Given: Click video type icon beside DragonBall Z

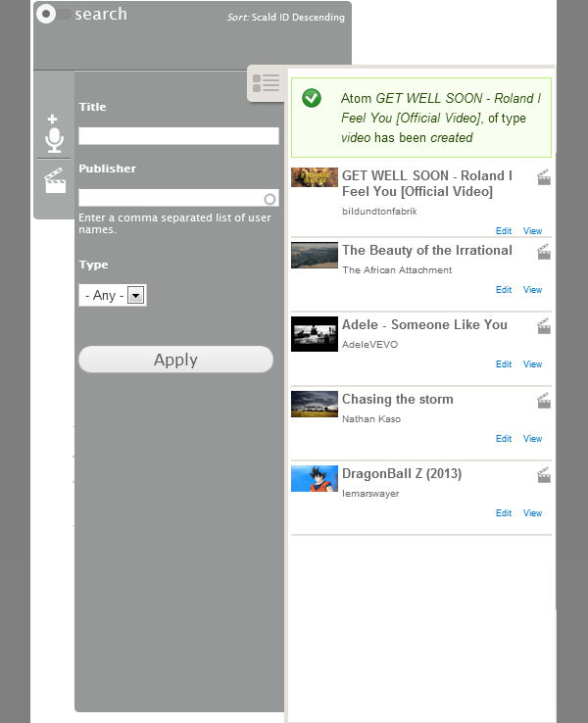Looking at the screenshot, I should [x=544, y=475].
